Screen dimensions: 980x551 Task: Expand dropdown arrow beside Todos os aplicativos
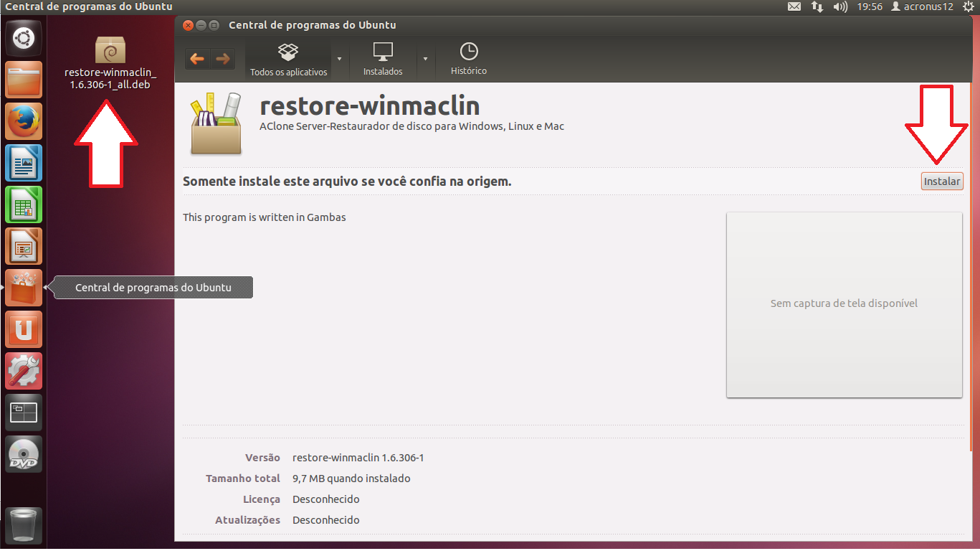(340, 60)
